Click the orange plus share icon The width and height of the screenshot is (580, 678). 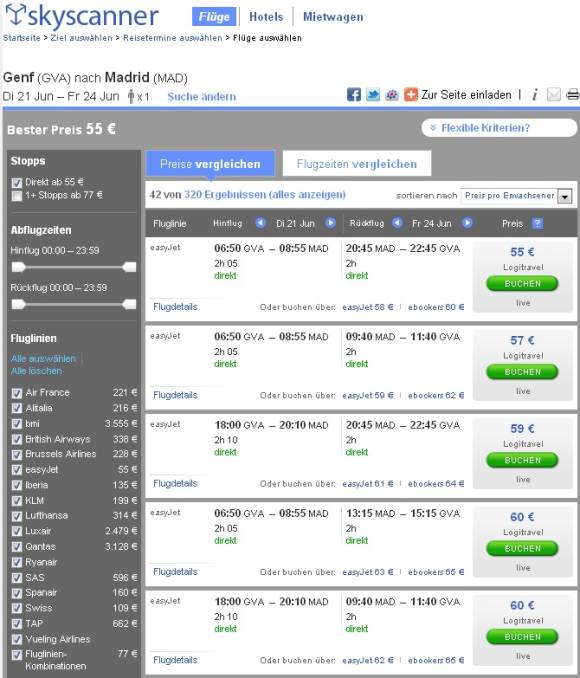click(x=411, y=95)
